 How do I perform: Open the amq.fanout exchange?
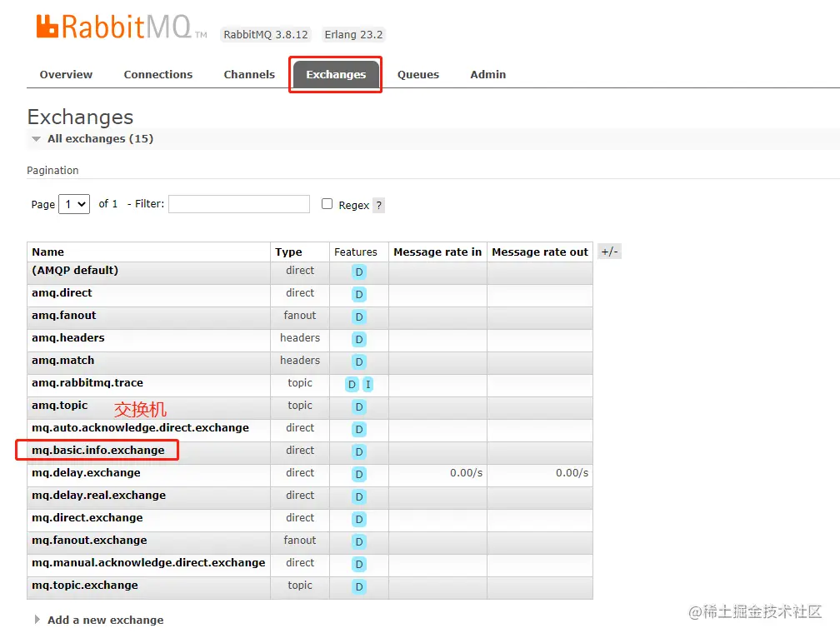63,316
